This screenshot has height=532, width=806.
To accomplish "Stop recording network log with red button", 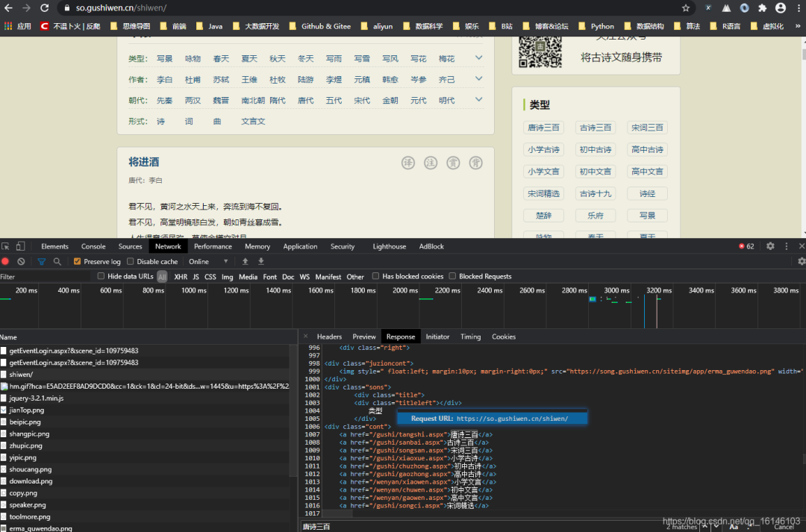I will [x=6, y=262].
